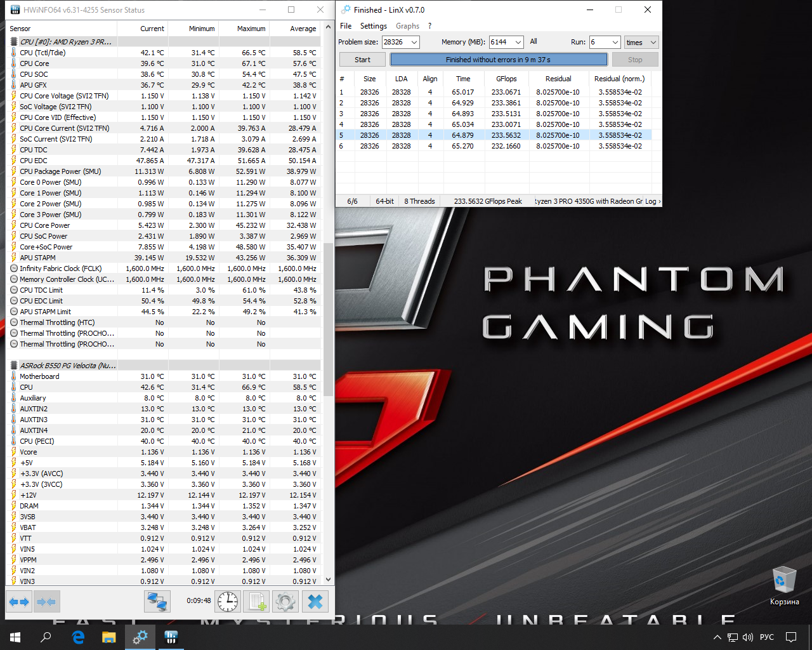Viewport: 812px width, 650px height.
Task: Open the Graphs menu in LinX
Action: (x=407, y=26)
